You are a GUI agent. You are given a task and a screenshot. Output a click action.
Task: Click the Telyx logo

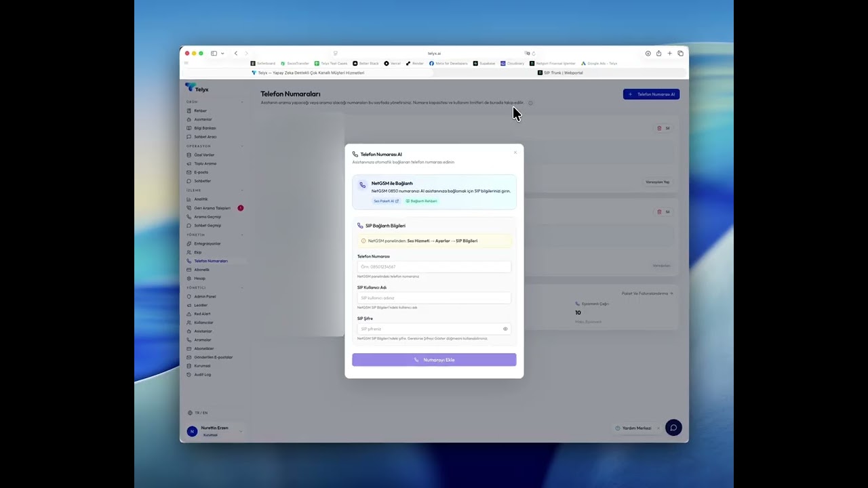[197, 88]
